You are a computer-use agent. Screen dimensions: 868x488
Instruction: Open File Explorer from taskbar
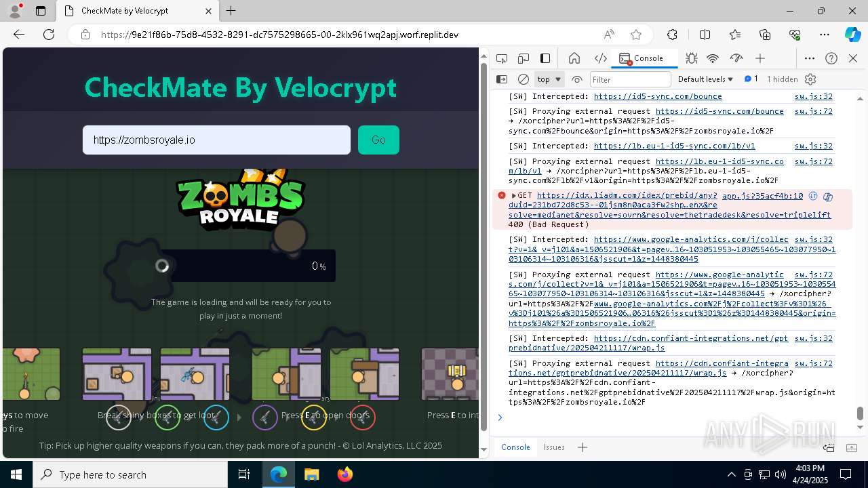312,474
